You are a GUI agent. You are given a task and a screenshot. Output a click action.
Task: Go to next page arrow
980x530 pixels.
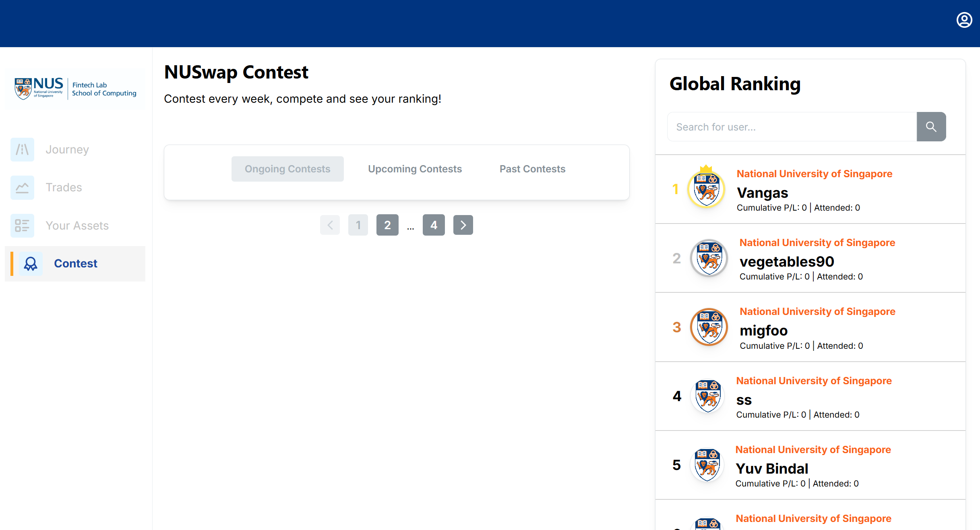pyautogui.click(x=463, y=225)
